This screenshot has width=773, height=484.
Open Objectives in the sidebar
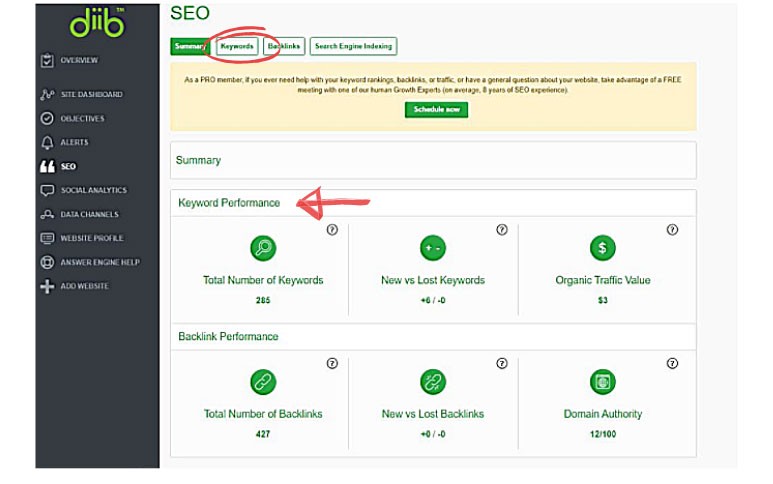click(82, 118)
